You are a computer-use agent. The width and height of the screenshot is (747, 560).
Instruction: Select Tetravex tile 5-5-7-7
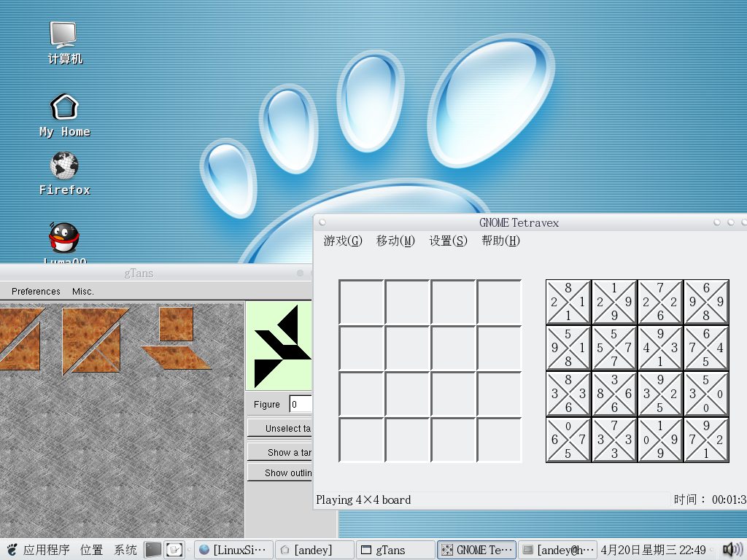pyautogui.click(x=614, y=348)
